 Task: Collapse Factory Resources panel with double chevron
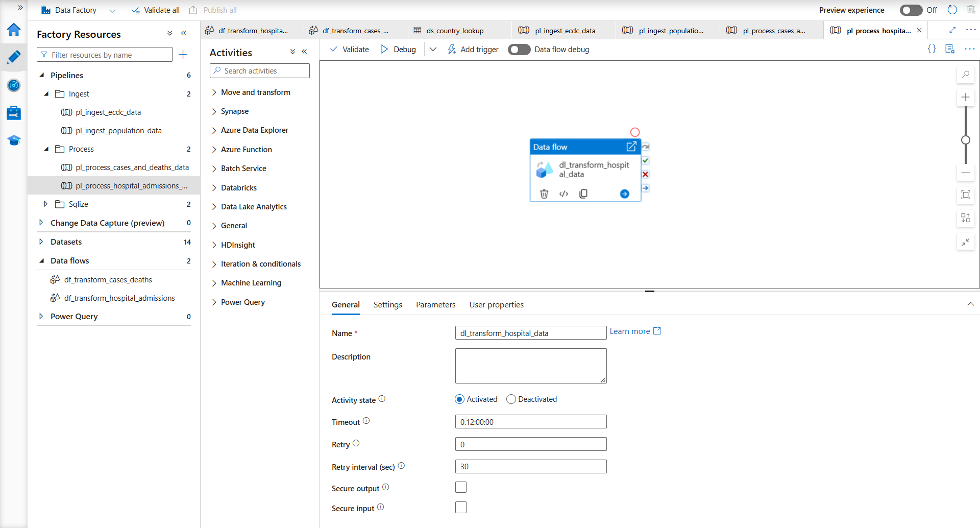click(x=184, y=33)
